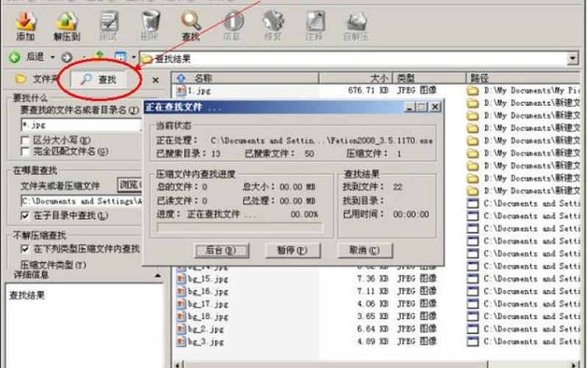Viewport: 588px width, 368px height.
Task: Click the green 后退 back arrow icon
Action: click(15, 57)
